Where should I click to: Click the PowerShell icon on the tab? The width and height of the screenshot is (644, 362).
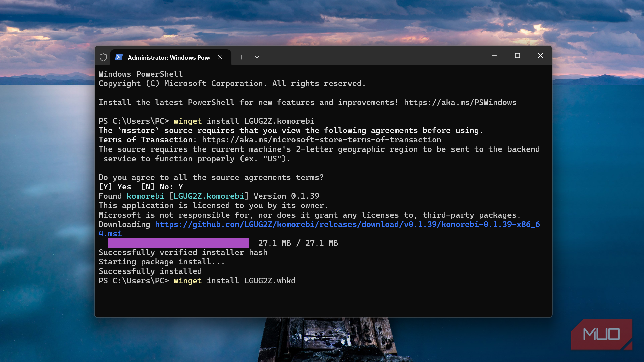tap(119, 57)
